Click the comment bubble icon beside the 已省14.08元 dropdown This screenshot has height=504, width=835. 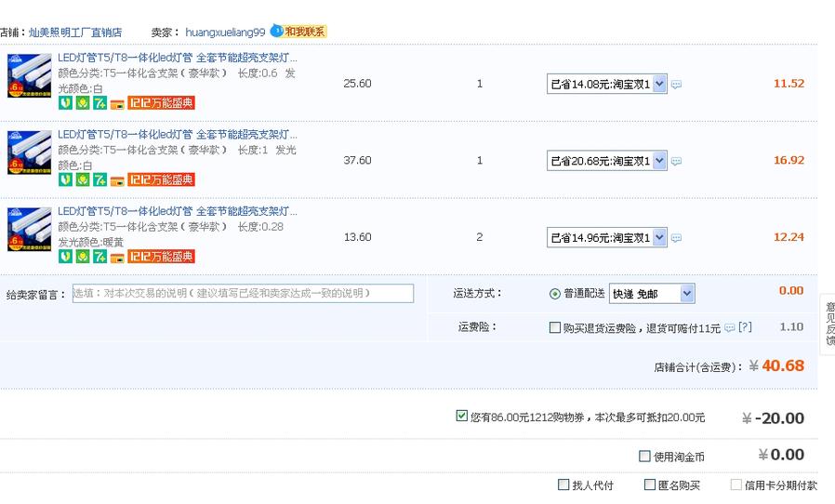pyautogui.click(x=676, y=85)
